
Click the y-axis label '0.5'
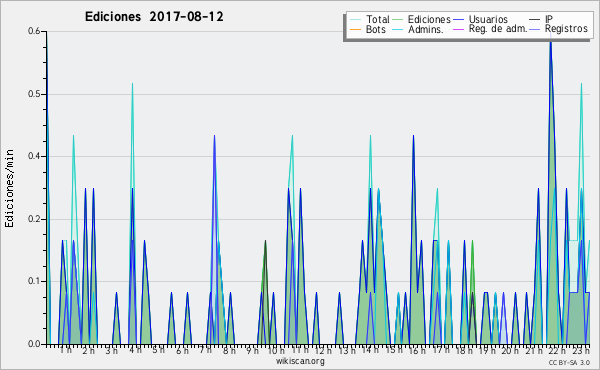click(34, 94)
